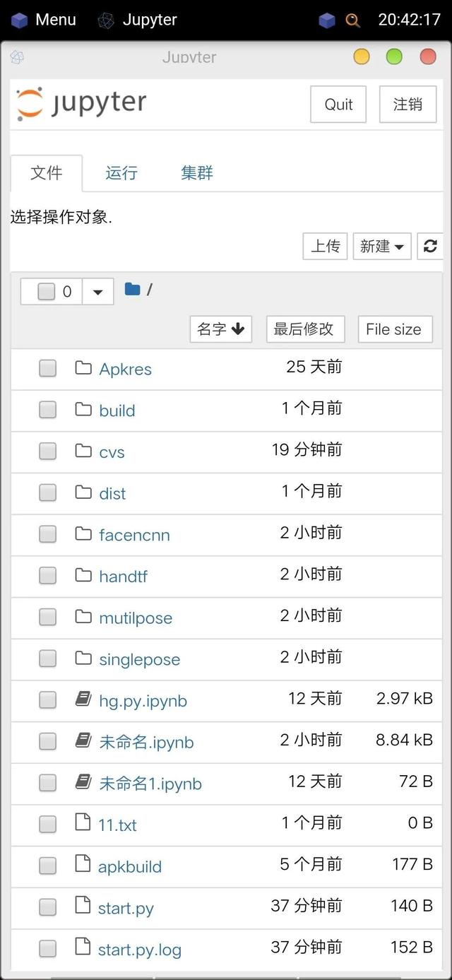Open the singlepose folder link

coord(139,660)
